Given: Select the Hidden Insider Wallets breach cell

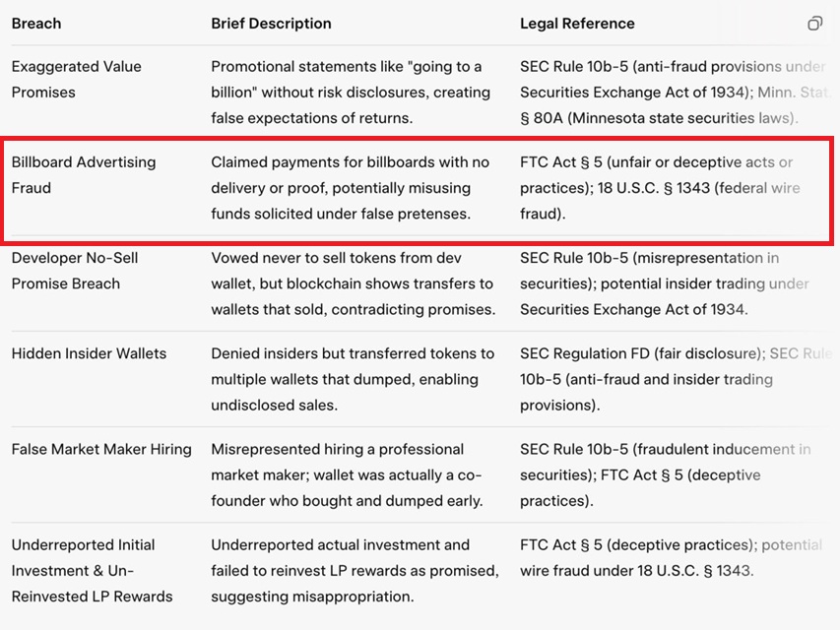Looking at the screenshot, I should click(89, 353).
